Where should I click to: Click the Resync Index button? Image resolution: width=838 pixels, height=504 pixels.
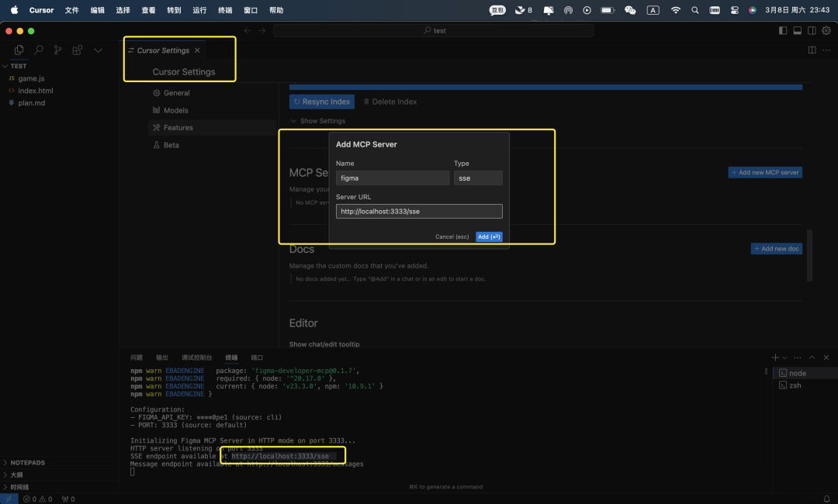(x=322, y=102)
